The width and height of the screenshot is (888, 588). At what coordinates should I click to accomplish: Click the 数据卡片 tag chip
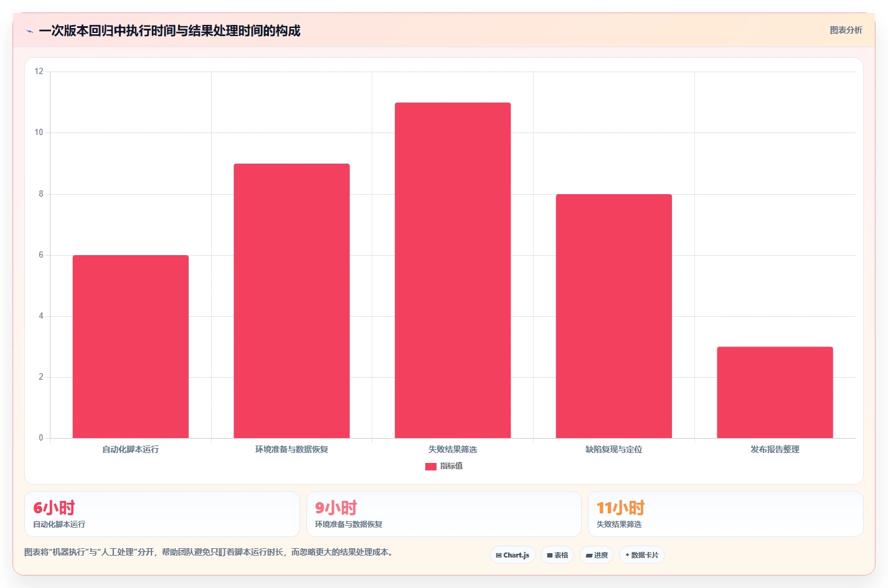(642, 555)
